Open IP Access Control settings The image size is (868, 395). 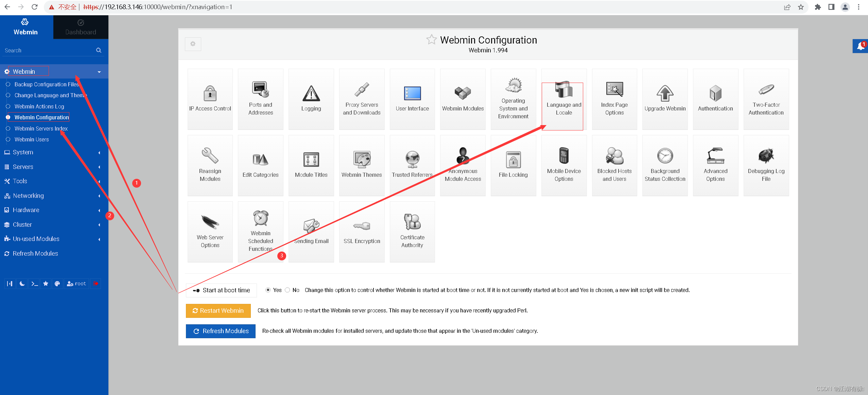210,99
